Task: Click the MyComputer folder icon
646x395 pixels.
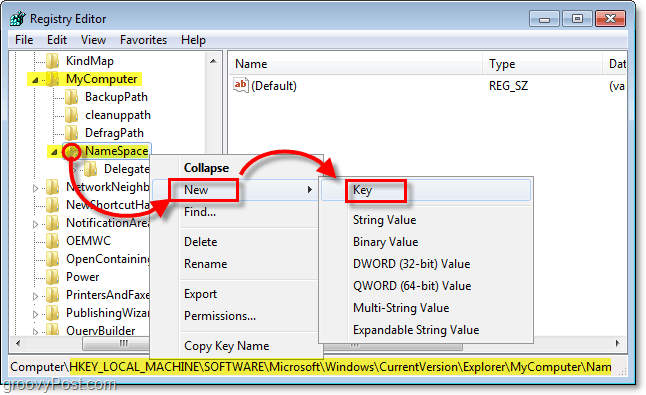Action: (x=52, y=79)
